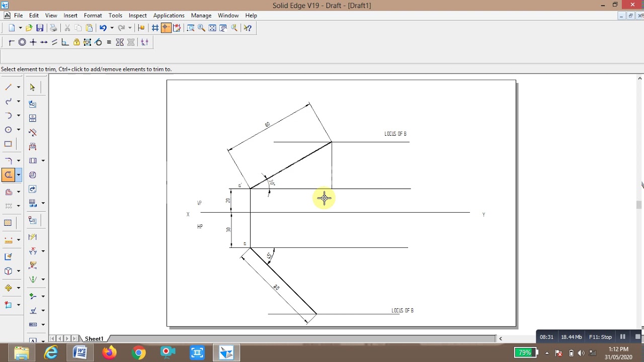This screenshot has height=362, width=644.
Task: Expand the Arc tool flyout arrow
Action: pos(19,116)
